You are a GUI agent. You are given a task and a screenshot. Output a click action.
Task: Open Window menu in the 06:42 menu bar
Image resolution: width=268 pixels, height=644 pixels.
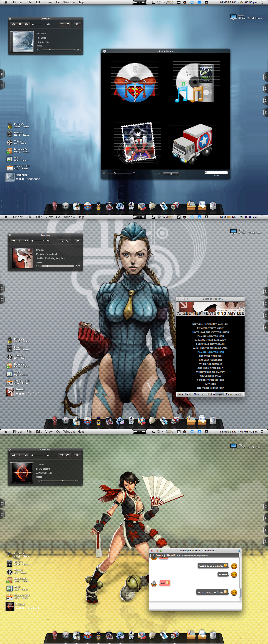(69, 432)
